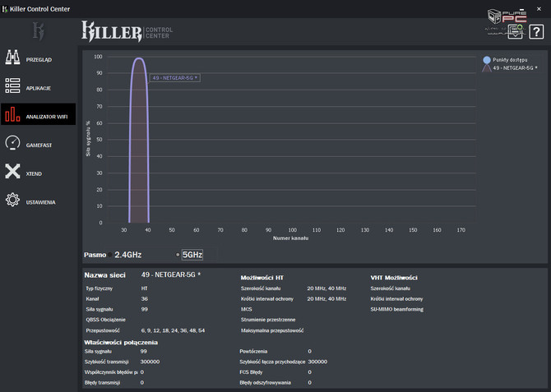The width and height of the screenshot is (551, 392).
Task: Click the Błędy odszyfrowywania label
Action: tap(266, 382)
